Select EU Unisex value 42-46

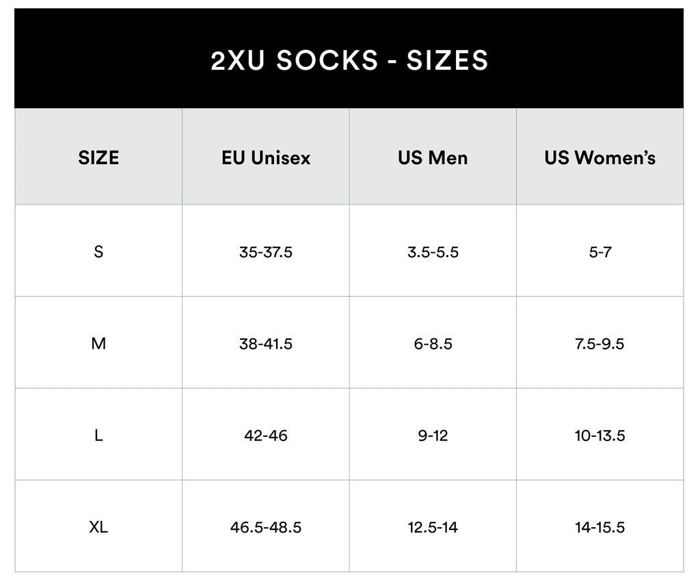click(x=266, y=436)
